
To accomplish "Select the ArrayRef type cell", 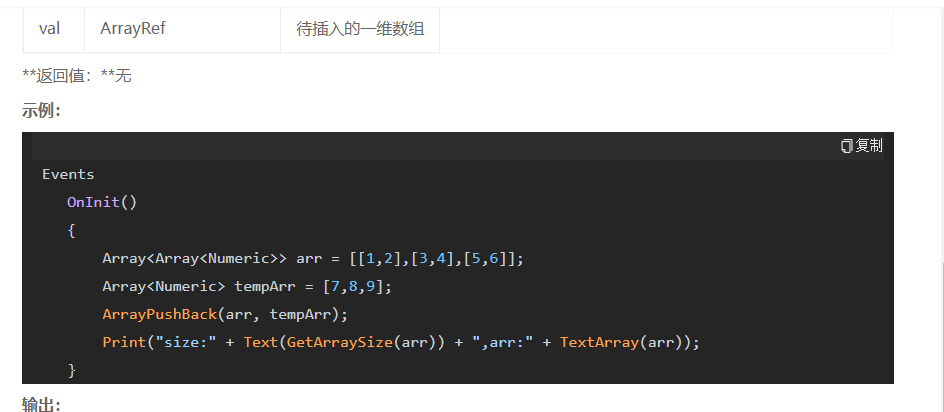I will pos(182,28).
